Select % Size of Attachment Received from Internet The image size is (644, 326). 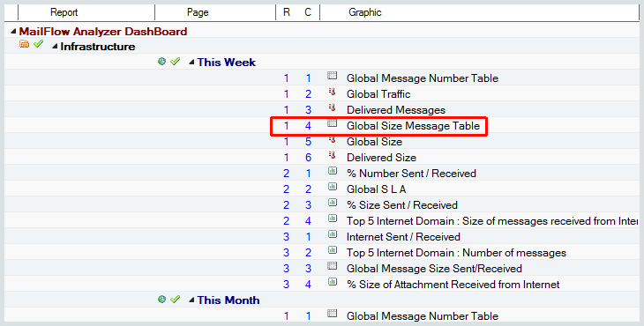[453, 285]
